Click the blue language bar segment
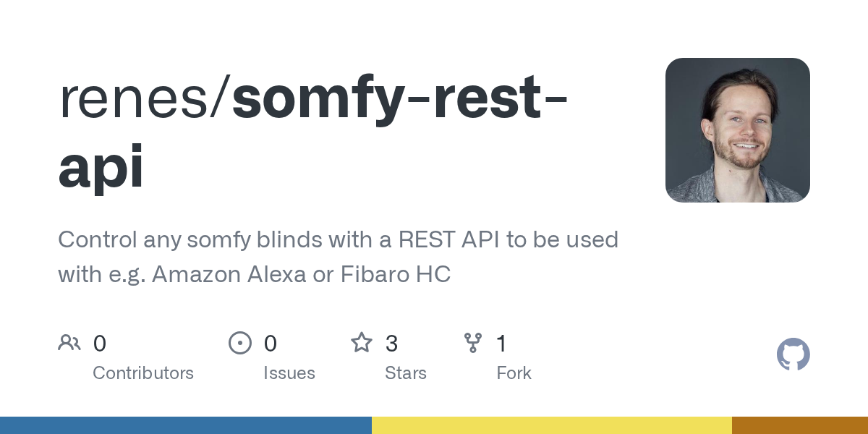Screen dimensions: 868x434 185,425
